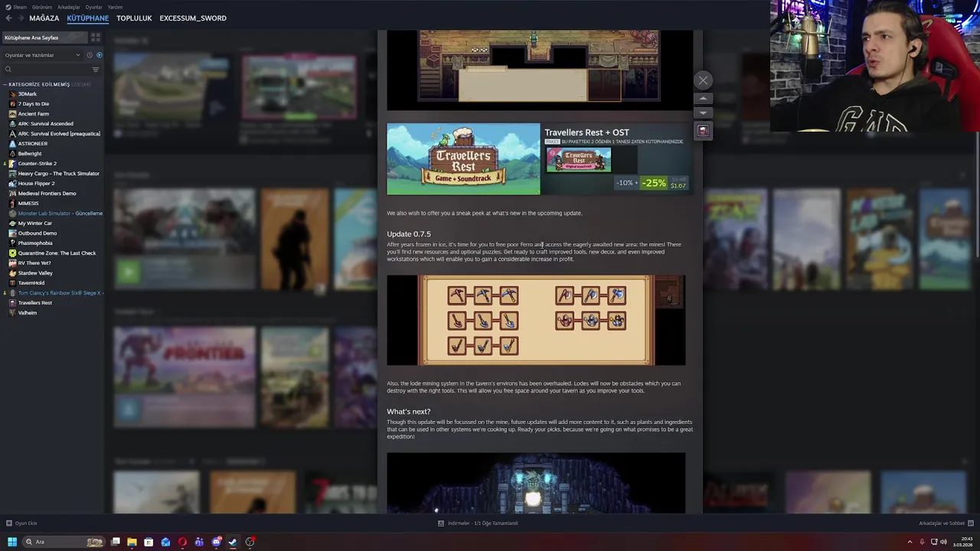Open the EXCESSUM_SWORD profile tab
Screen dimensions: 980x551
click(x=193, y=18)
